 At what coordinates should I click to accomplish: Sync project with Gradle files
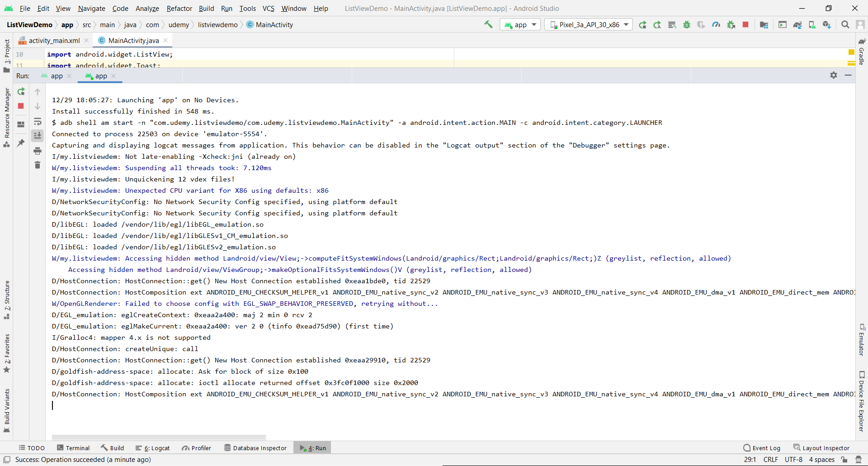797,24
